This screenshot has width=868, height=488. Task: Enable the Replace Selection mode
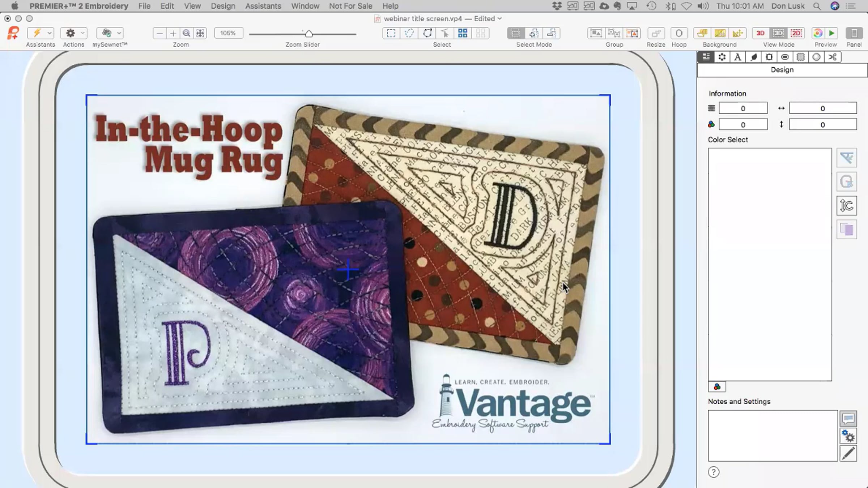516,33
